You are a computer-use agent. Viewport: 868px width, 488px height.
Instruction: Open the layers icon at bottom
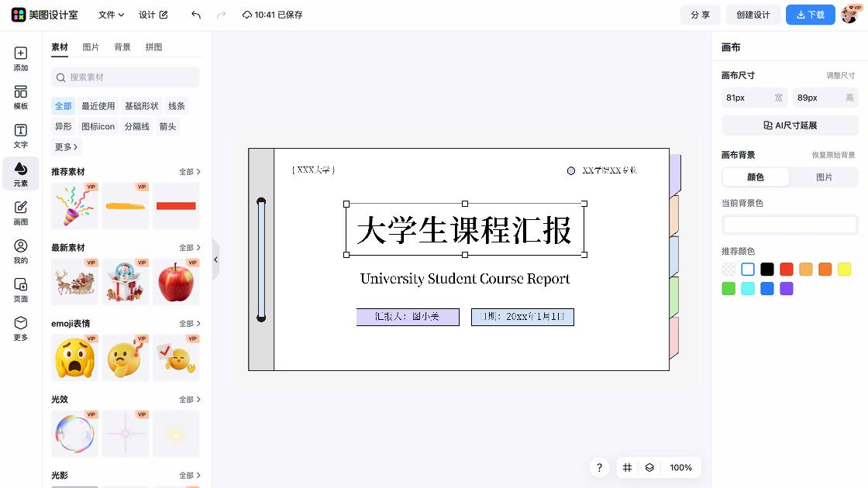[649, 468]
